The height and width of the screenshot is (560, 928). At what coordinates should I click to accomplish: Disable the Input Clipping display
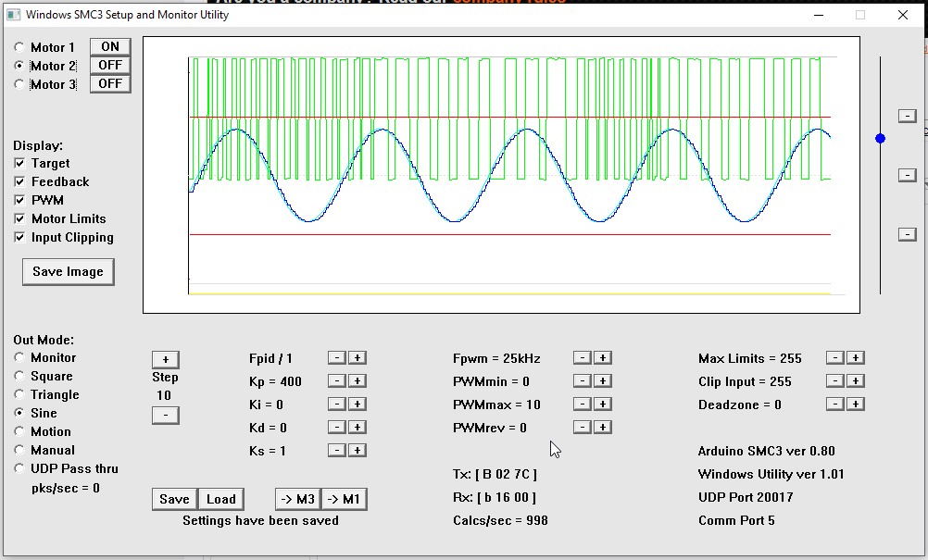click(x=19, y=238)
